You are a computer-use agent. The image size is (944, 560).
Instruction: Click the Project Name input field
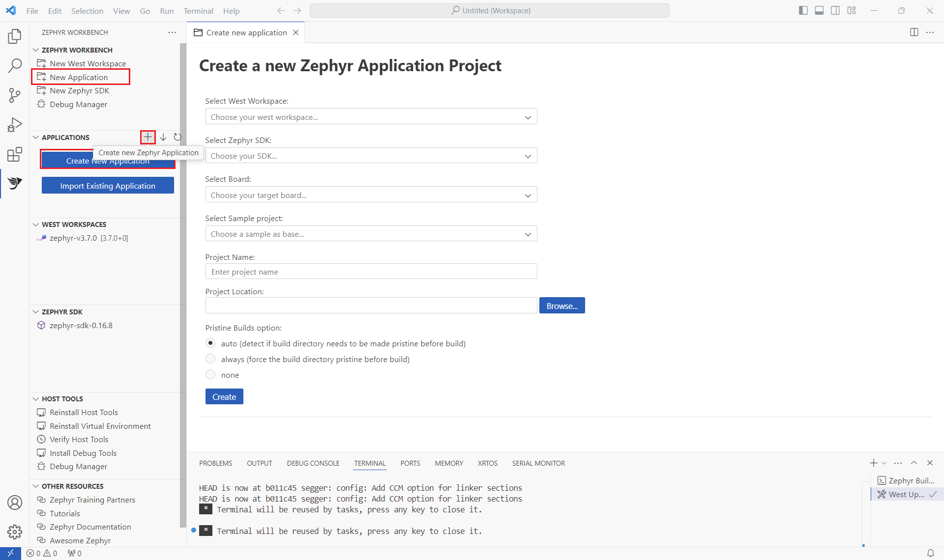pyautogui.click(x=372, y=271)
